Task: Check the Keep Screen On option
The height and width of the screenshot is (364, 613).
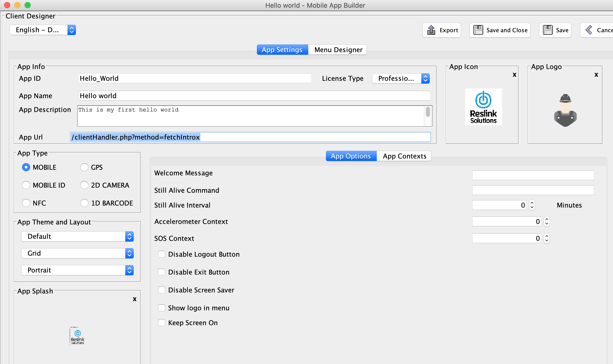Action: coord(162,323)
